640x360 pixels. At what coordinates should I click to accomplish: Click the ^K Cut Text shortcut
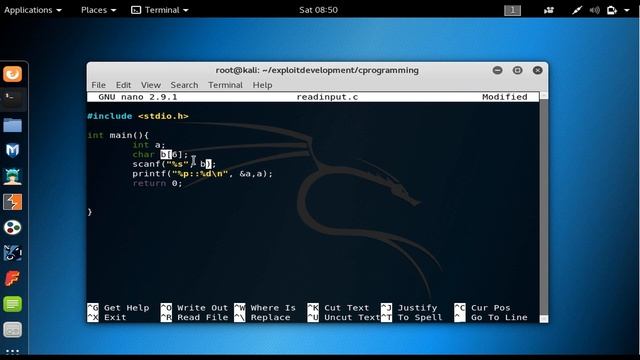tap(338, 308)
